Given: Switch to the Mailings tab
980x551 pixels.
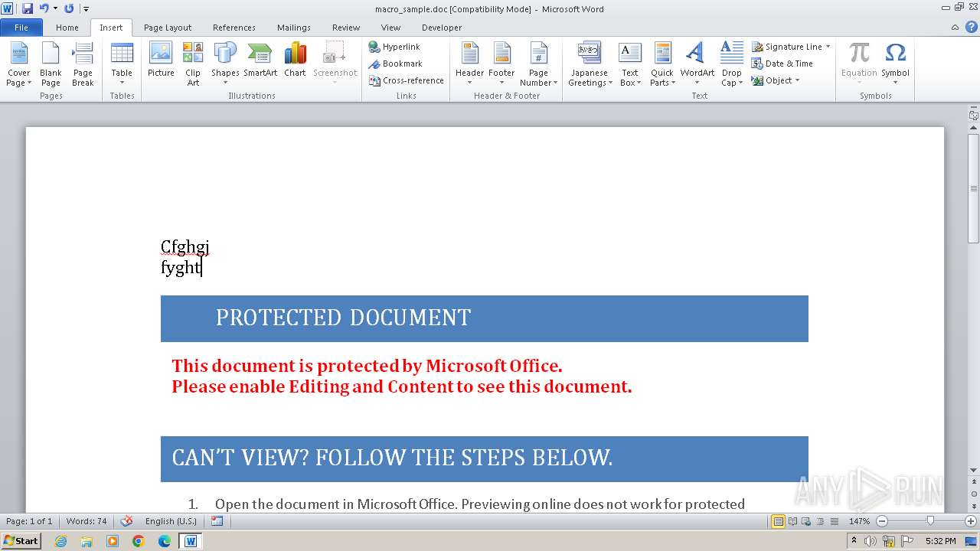Looking at the screenshot, I should (x=294, y=28).
